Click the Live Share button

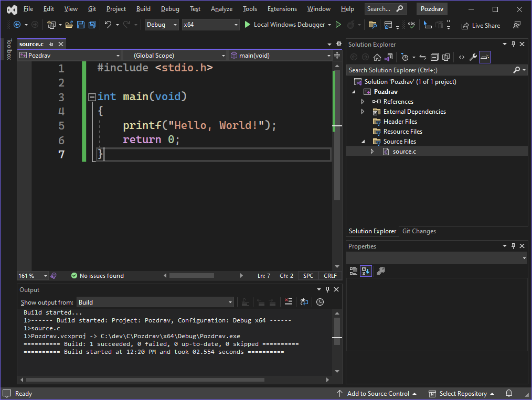481,25
